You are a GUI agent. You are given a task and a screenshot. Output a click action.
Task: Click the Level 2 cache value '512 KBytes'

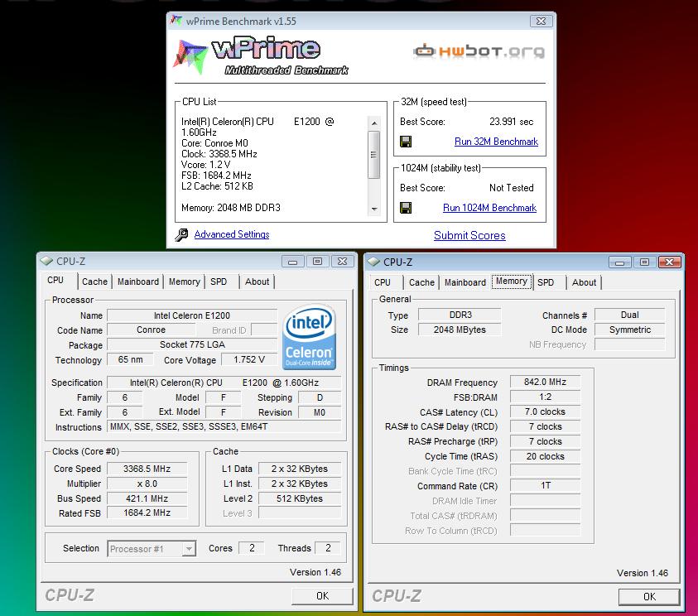pos(299,498)
